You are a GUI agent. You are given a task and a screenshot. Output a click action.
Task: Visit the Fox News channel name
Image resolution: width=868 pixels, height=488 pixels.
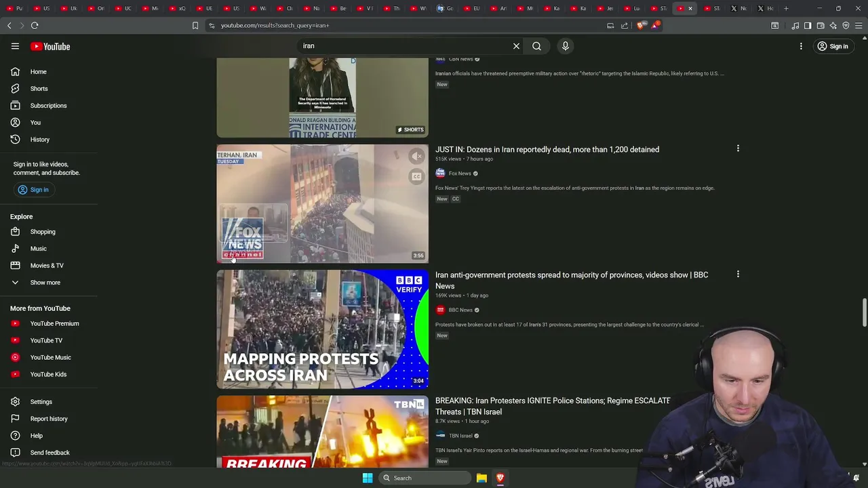tap(460, 174)
